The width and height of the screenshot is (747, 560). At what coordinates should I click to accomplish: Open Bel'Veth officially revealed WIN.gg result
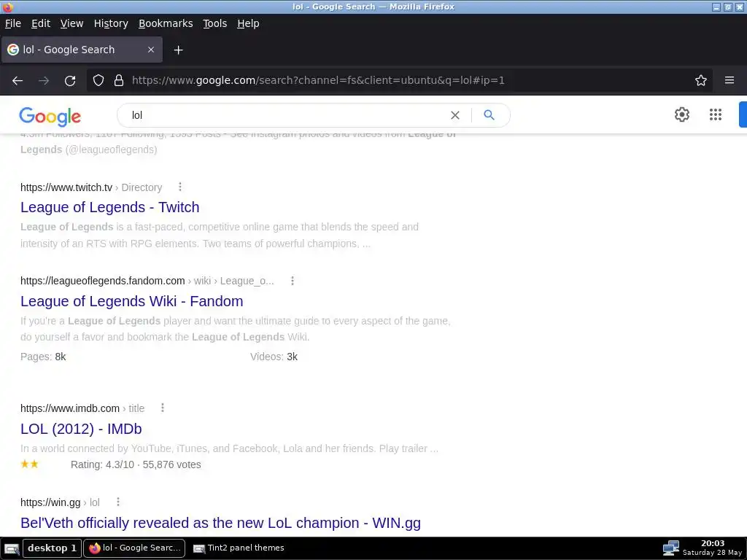[x=220, y=522]
